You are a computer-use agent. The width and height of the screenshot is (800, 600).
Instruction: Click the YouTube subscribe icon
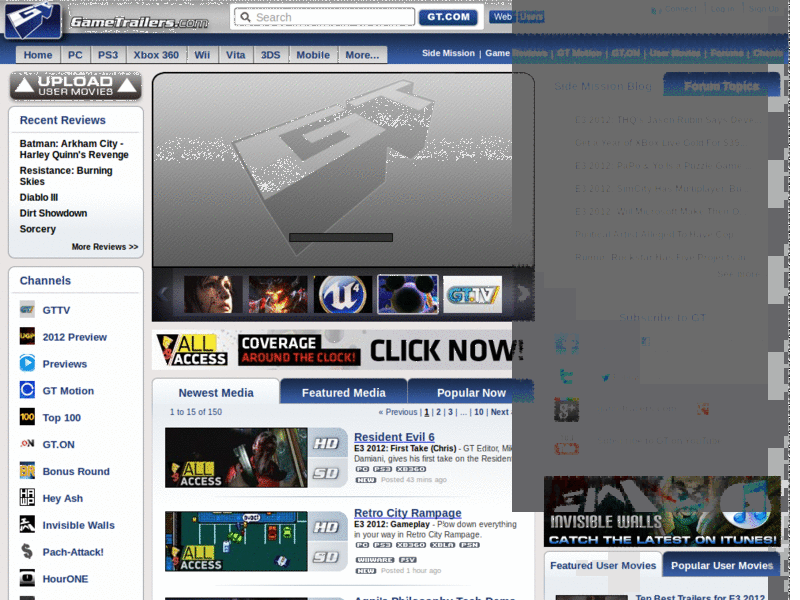pos(567,444)
